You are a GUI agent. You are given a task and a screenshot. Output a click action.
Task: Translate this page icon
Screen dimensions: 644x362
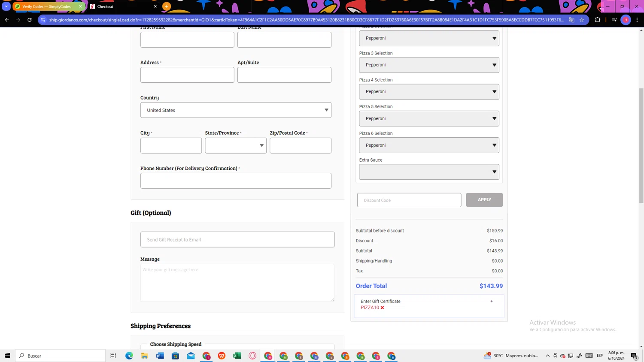point(571,20)
